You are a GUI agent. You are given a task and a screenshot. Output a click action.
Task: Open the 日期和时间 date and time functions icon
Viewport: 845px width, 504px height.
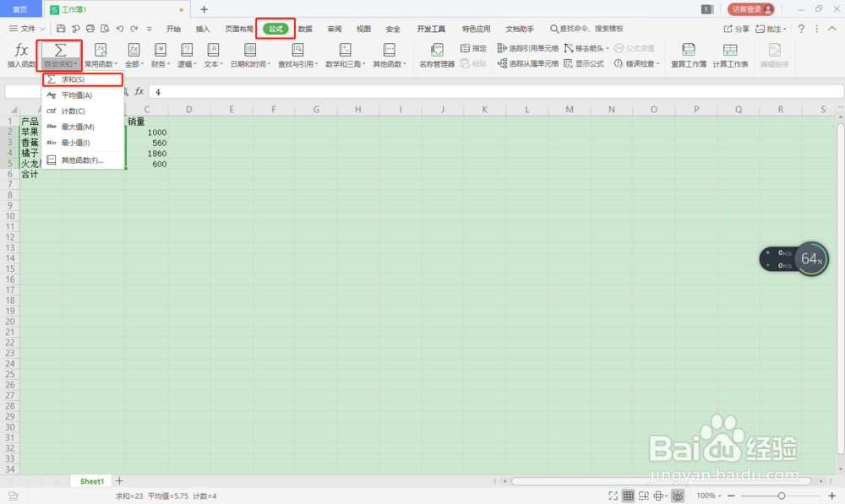click(x=250, y=50)
